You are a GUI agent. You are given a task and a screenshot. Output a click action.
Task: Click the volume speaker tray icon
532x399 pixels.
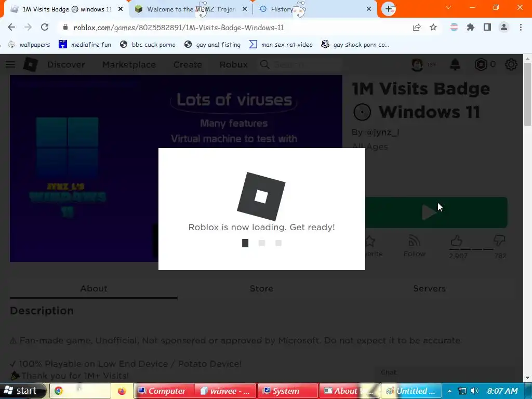point(475,391)
